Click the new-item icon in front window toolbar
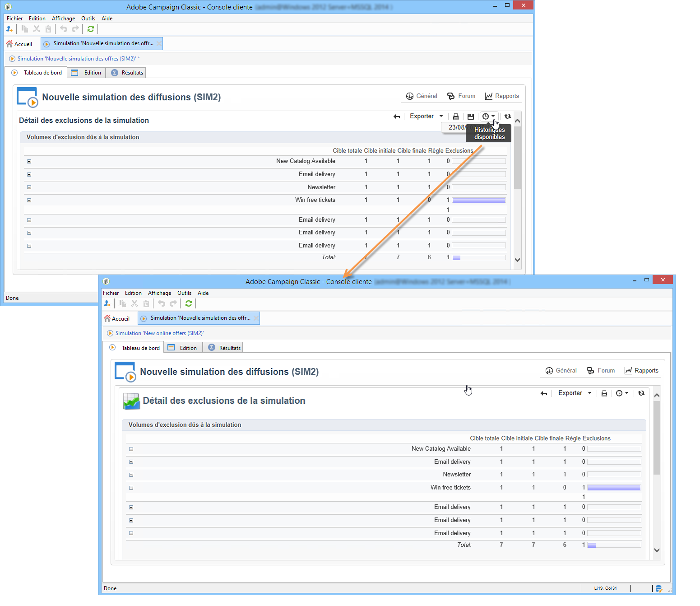This screenshot has width=700, height=606. (107, 303)
